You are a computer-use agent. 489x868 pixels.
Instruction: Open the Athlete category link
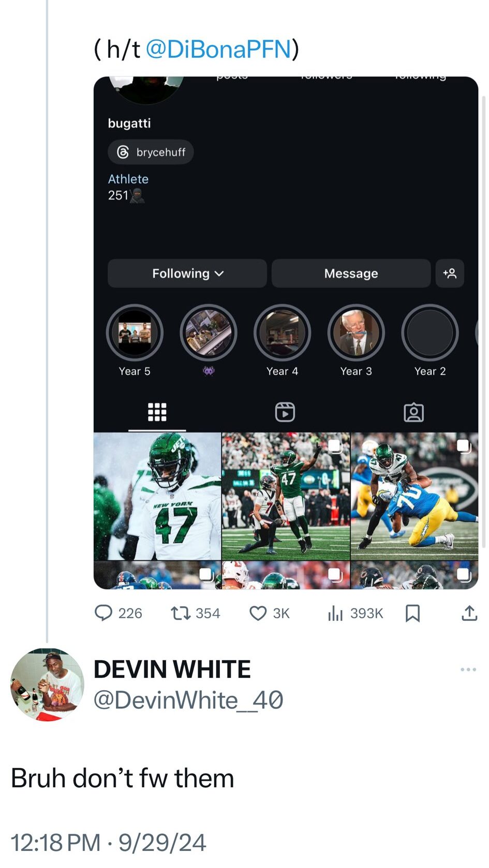click(x=128, y=179)
